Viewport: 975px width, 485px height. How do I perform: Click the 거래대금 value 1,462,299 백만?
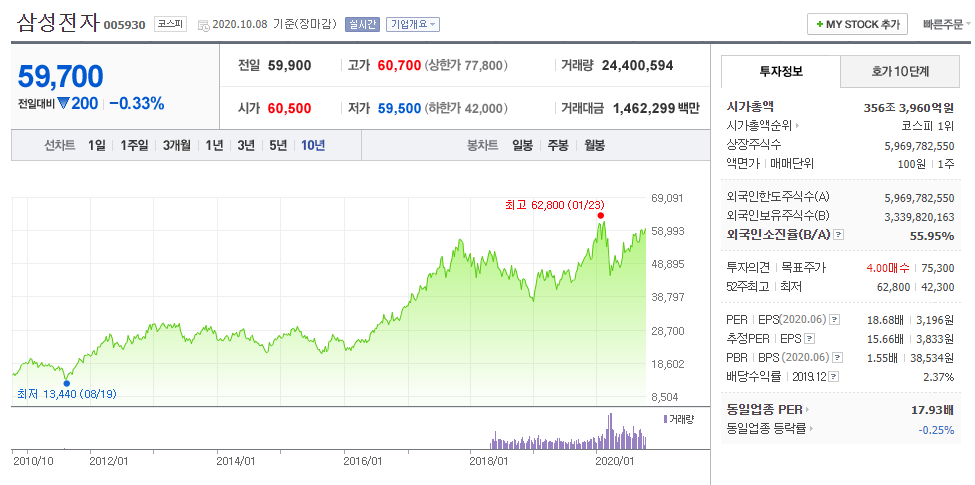(x=657, y=109)
